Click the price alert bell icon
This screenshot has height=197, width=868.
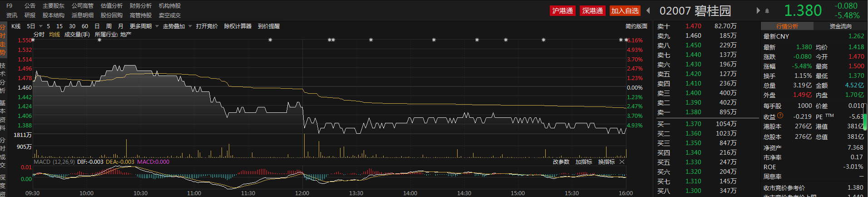tap(767, 10)
